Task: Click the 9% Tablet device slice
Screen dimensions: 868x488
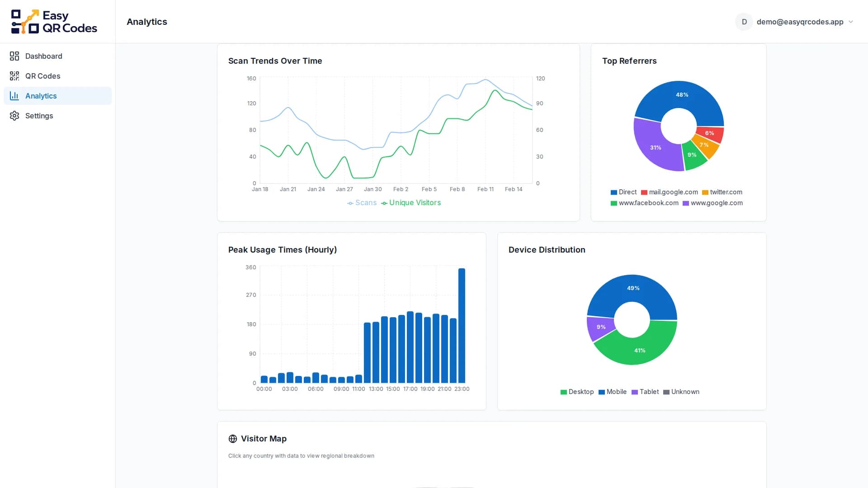Action: pyautogui.click(x=600, y=327)
